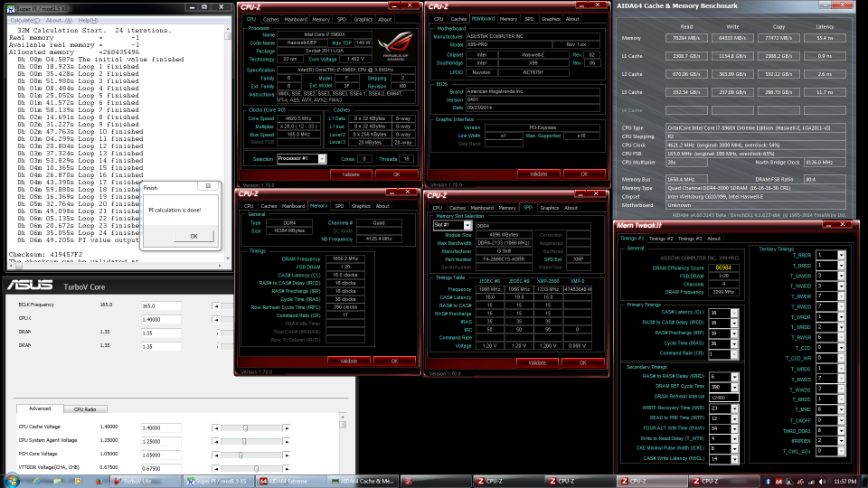Screen dimensions: 868x488
Task: Click the CPU Cache Voltage input field
Action: tap(161, 427)
